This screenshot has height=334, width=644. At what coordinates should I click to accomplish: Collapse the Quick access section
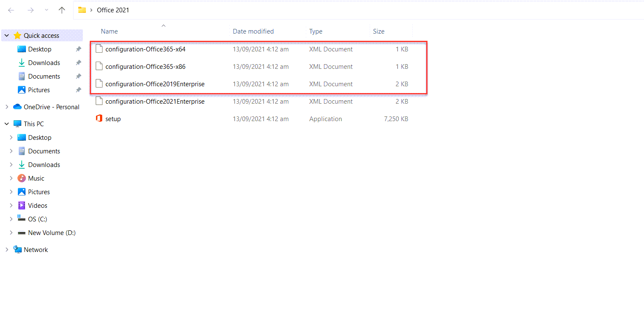[7, 35]
